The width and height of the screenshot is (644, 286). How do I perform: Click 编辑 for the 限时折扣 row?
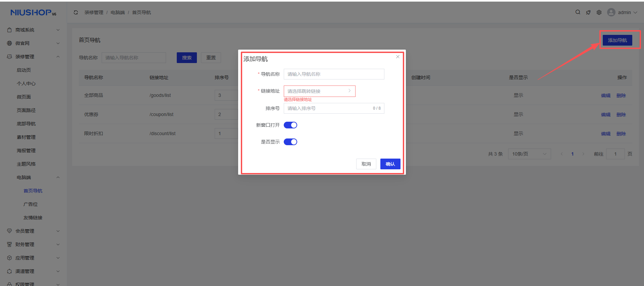[x=606, y=134]
